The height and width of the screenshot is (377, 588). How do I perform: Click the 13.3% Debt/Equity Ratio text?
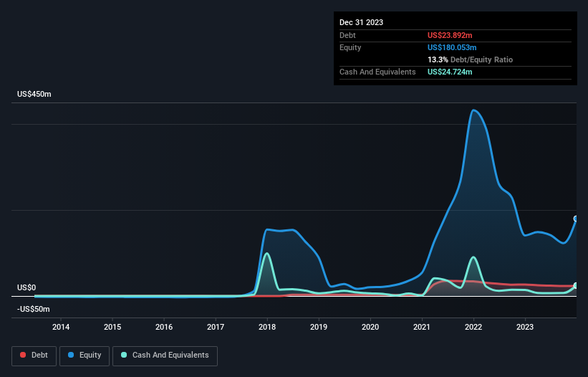[x=470, y=59]
